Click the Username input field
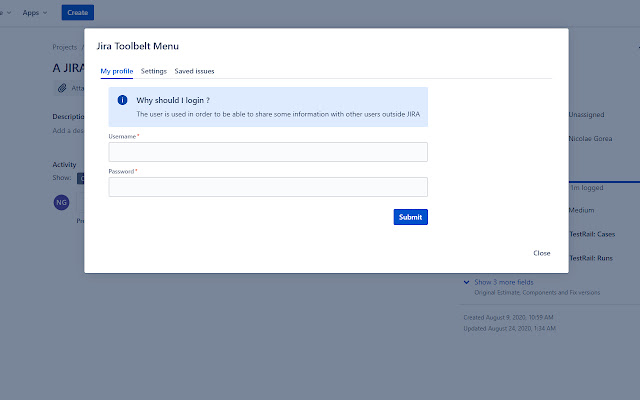This screenshot has height=400, width=640. point(268,152)
